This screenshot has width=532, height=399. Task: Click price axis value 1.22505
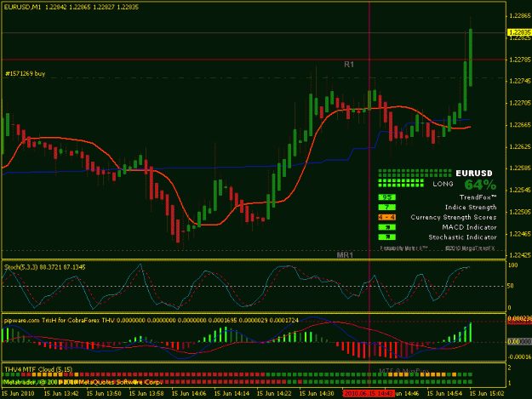[x=520, y=212]
